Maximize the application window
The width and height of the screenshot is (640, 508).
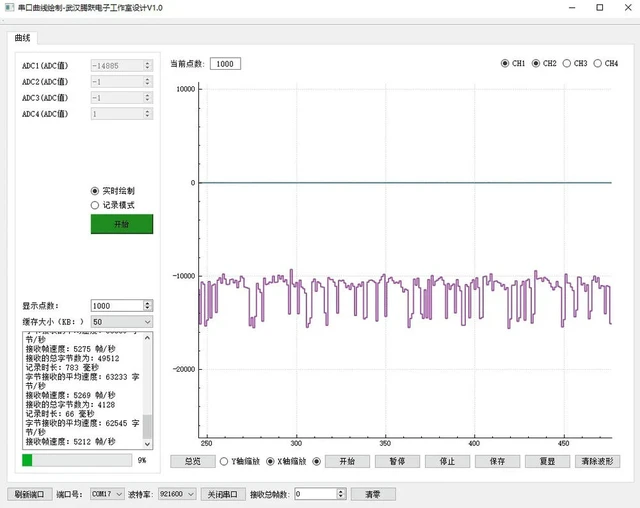pos(600,7)
